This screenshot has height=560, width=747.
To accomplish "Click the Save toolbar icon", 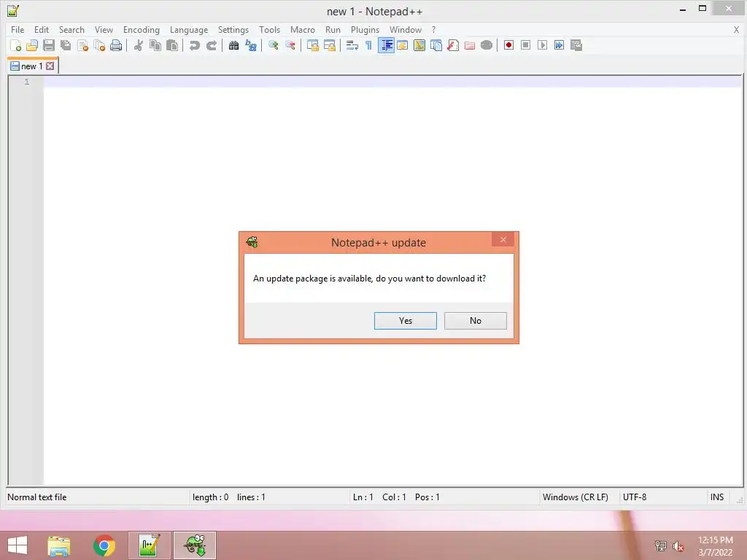I will coord(49,45).
